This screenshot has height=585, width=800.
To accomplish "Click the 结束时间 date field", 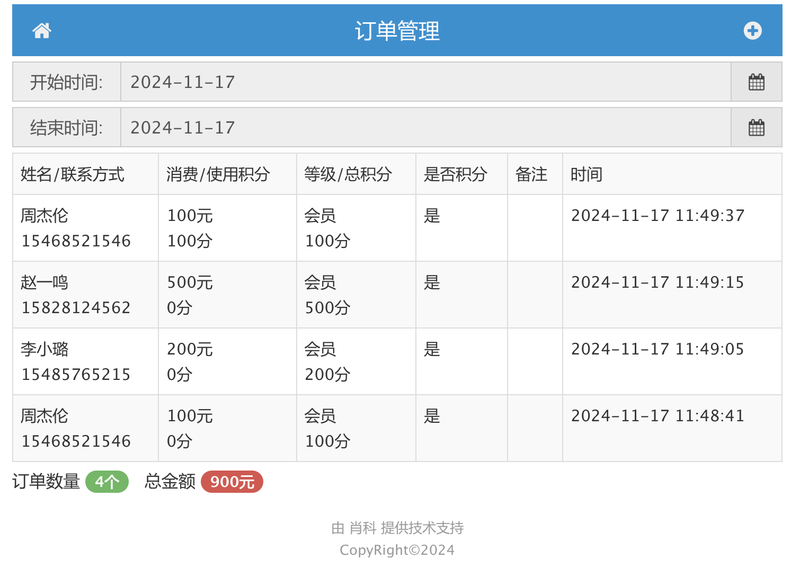I will 426,128.
